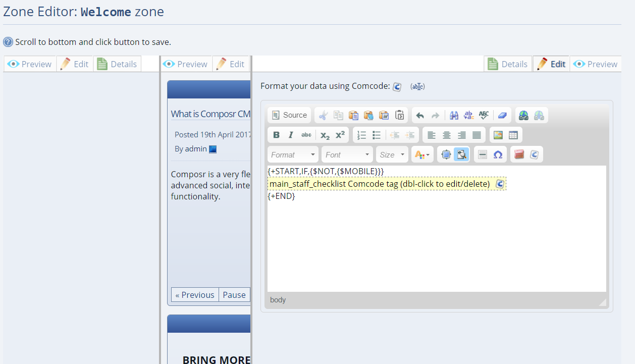635x364 pixels.
Task: Click the Pause button in the news panel
Action: 234,295
